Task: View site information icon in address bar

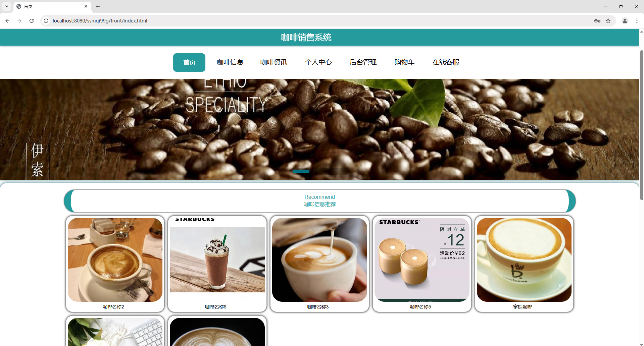Action: pyautogui.click(x=46, y=21)
